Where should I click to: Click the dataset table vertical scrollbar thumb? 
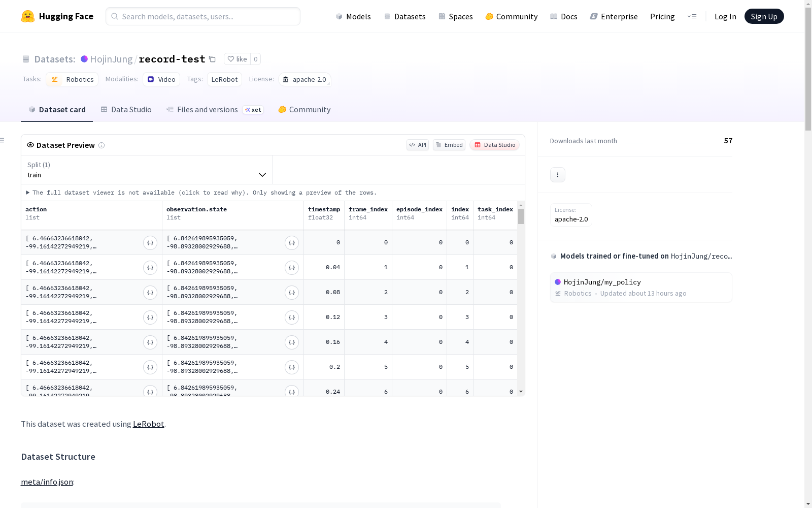click(x=521, y=216)
